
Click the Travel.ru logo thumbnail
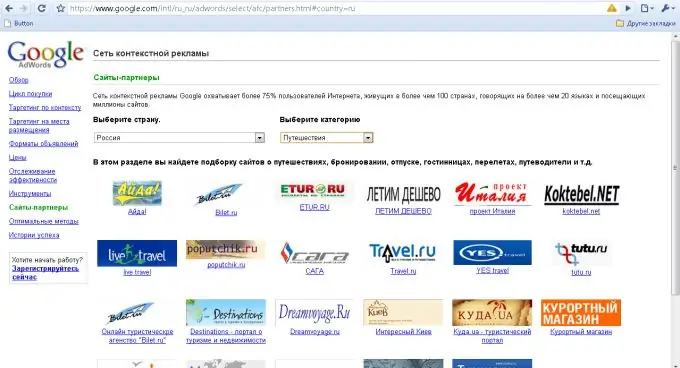coord(403,253)
